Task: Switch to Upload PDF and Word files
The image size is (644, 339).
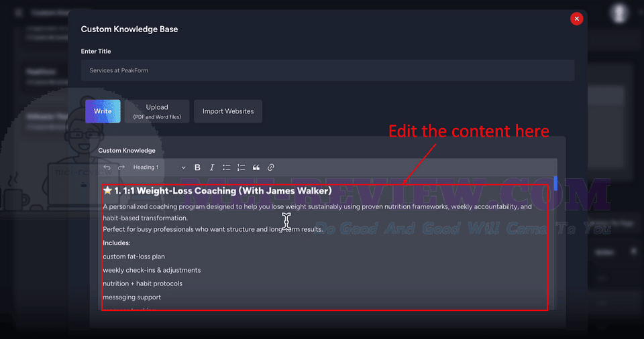Action: click(157, 111)
